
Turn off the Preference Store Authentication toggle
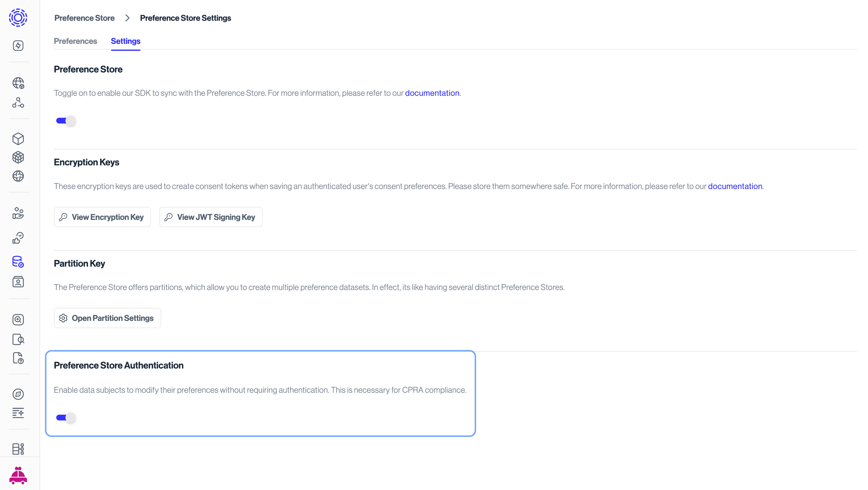pyautogui.click(x=65, y=418)
